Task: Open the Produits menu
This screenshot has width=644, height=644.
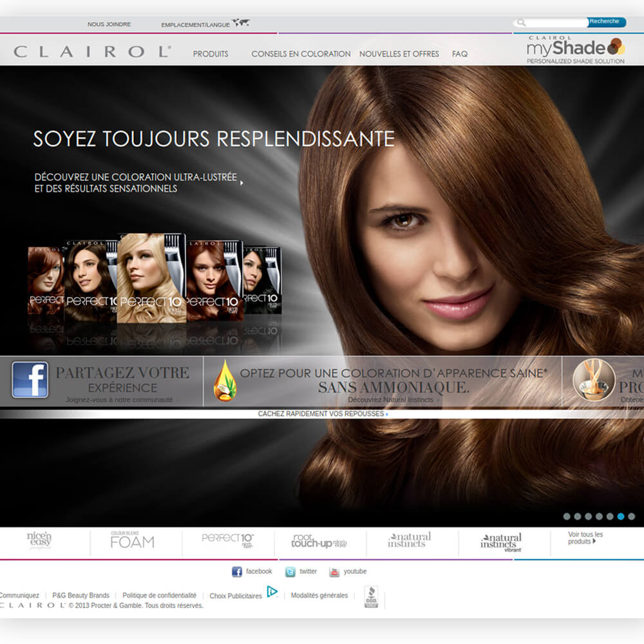Action: (x=211, y=54)
